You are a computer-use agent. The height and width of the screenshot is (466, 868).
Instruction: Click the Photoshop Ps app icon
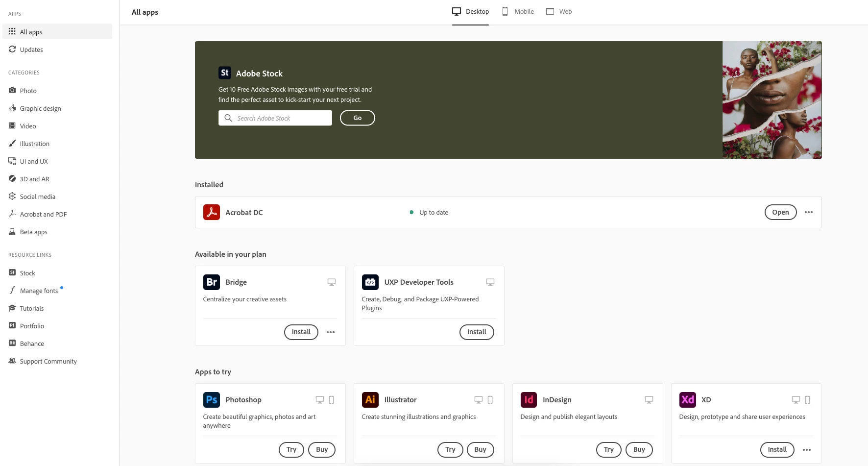tap(212, 400)
